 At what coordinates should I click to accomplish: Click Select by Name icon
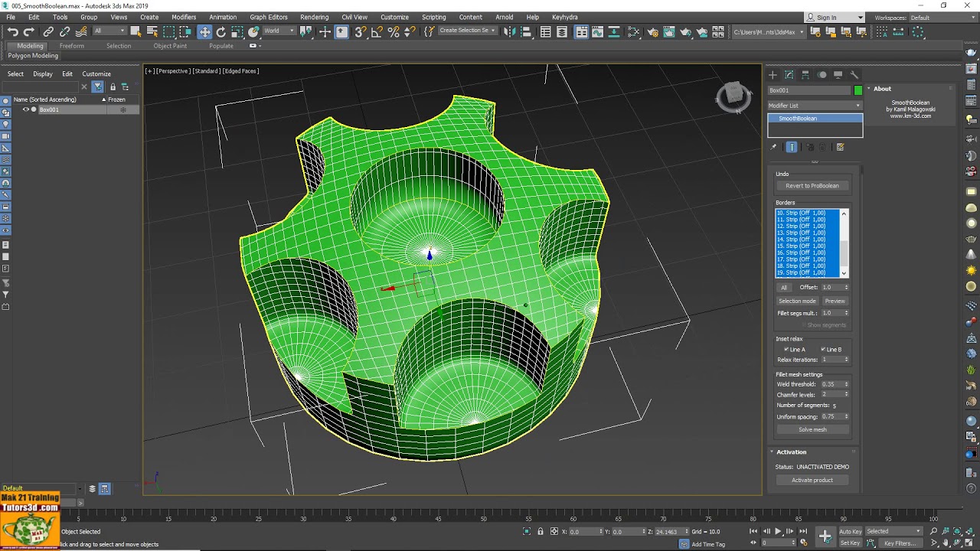tap(152, 32)
